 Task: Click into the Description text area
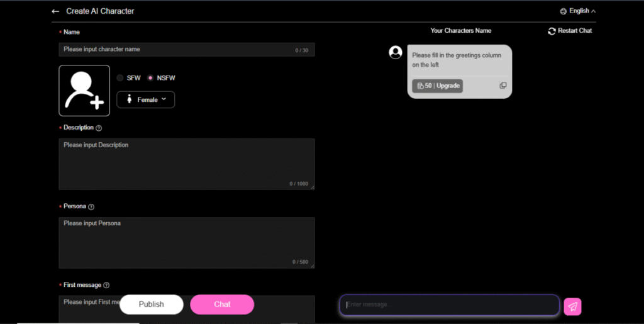(186, 164)
